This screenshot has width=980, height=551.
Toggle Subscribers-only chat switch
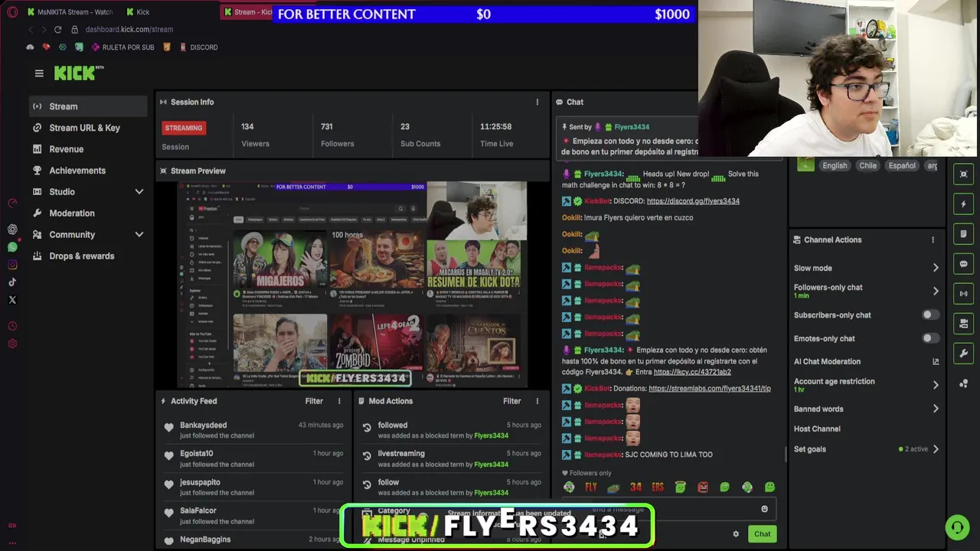pos(929,315)
